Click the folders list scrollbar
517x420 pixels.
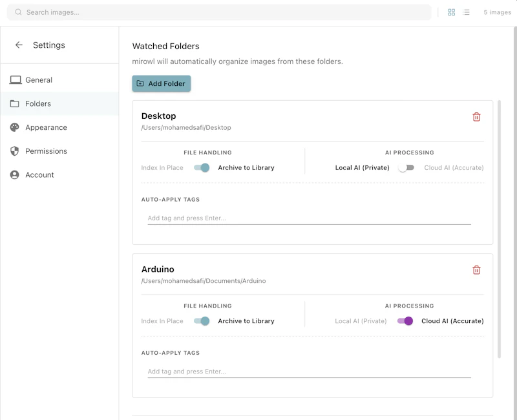pyautogui.click(x=499, y=229)
